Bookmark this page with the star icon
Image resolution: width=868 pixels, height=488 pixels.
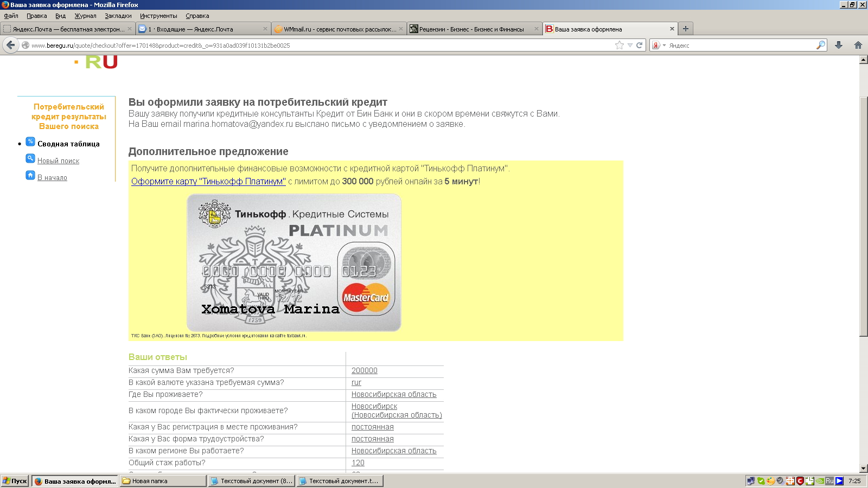620,45
